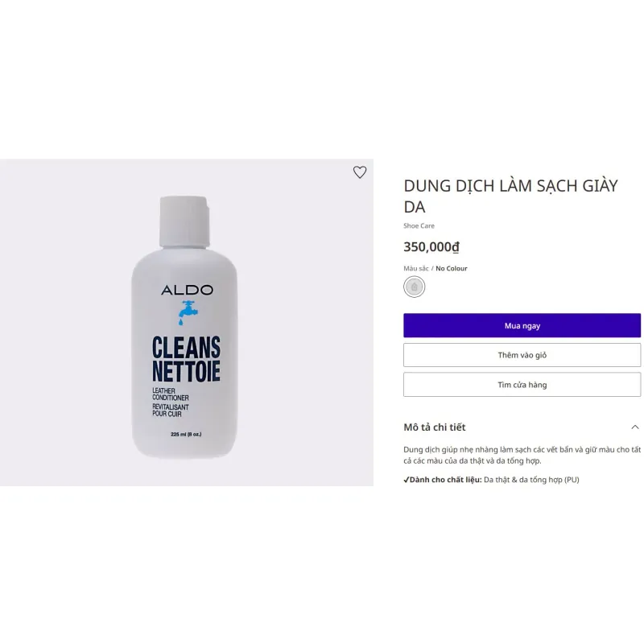The image size is (644, 644).
Task: Open the Tìm cửa hàng store finder
Action: point(522,385)
